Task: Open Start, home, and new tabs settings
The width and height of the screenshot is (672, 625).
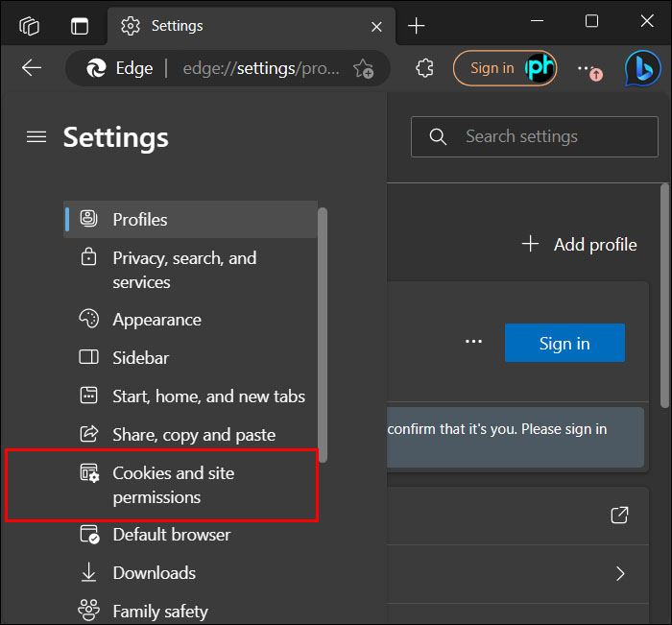Action: point(191,397)
